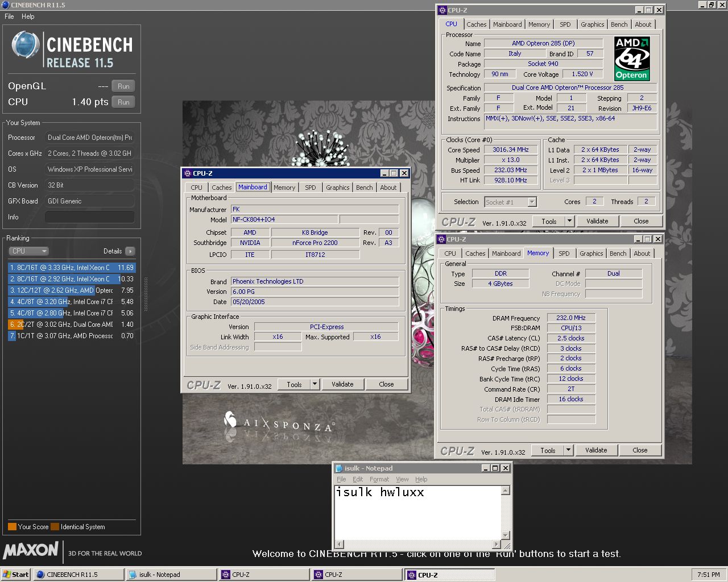728x582 pixels.
Task: Switch to Memory tab in CPU-Z Mainboard window
Action: coord(284,188)
